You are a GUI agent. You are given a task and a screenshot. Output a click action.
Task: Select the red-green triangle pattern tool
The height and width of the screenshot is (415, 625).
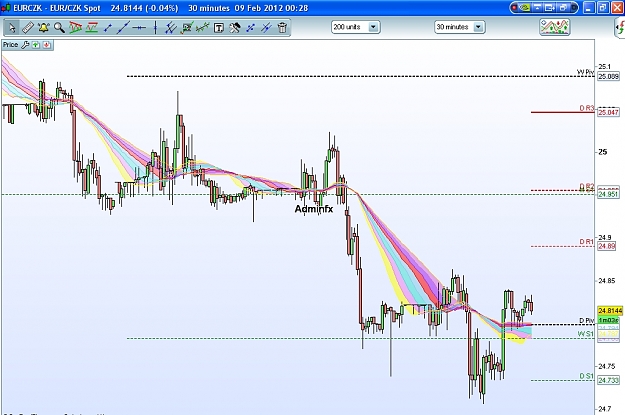pos(75,28)
